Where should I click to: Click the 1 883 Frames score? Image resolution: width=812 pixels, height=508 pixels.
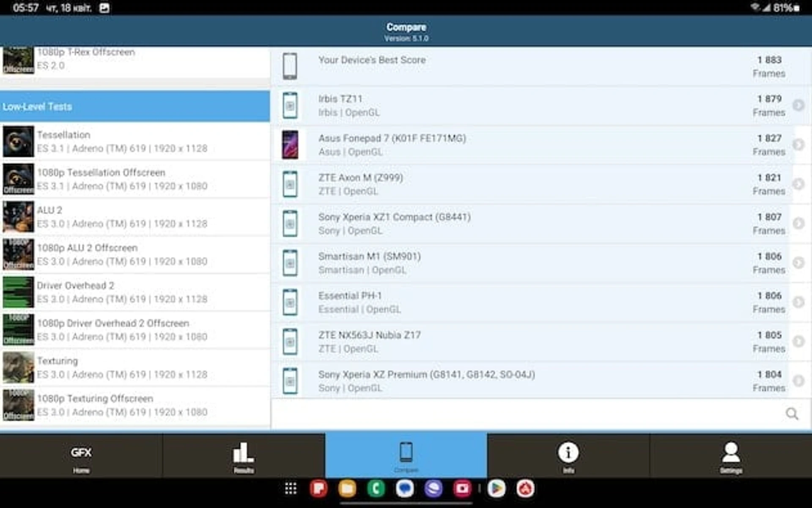click(769, 66)
